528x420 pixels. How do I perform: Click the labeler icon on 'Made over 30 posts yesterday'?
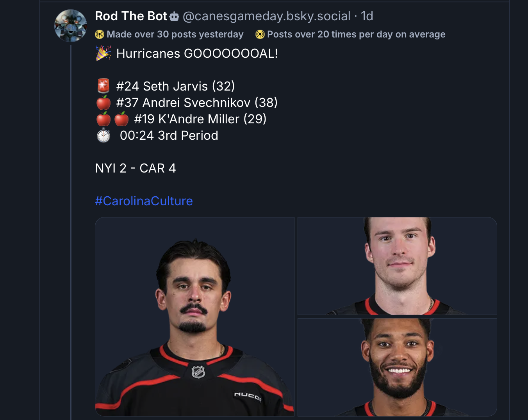click(100, 34)
